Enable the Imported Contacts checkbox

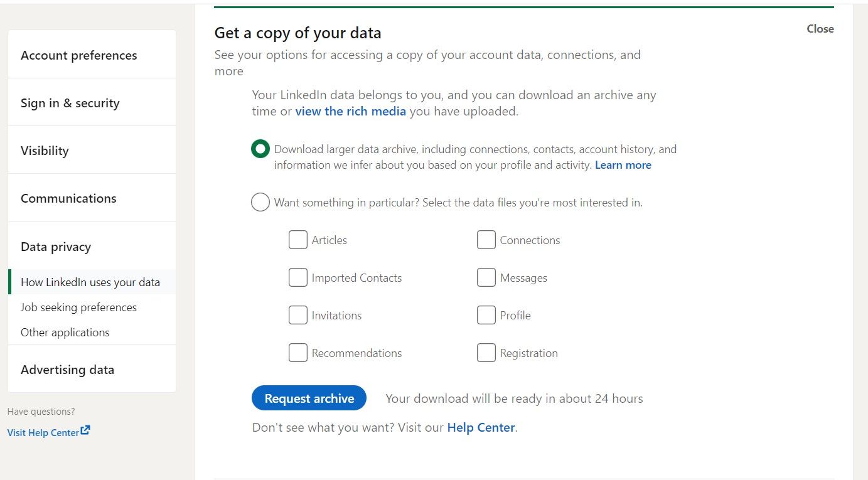tap(298, 278)
